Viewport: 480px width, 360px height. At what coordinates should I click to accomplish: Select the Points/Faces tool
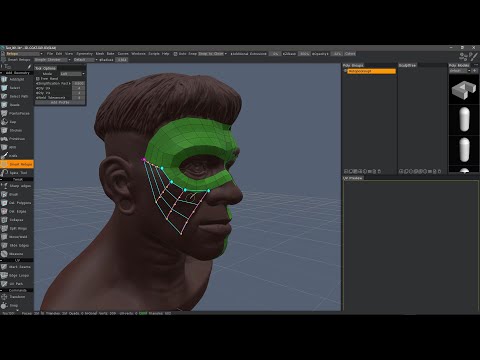[17, 113]
